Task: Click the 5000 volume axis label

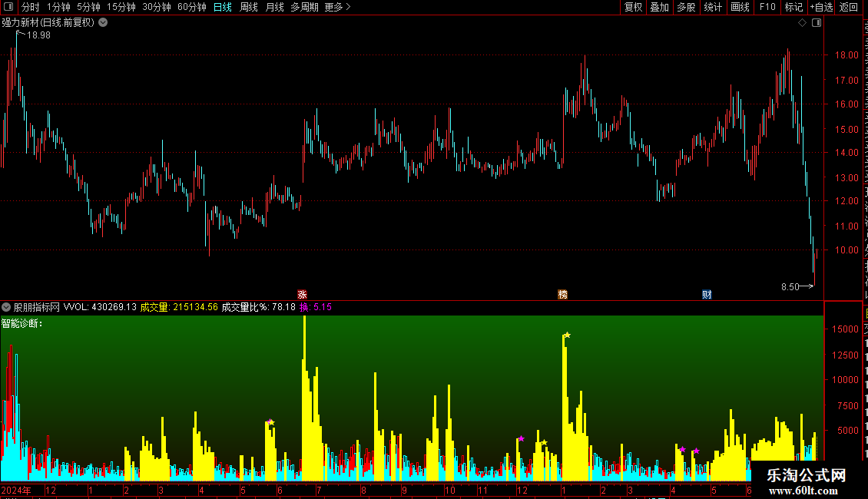Action: pos(848,431)
